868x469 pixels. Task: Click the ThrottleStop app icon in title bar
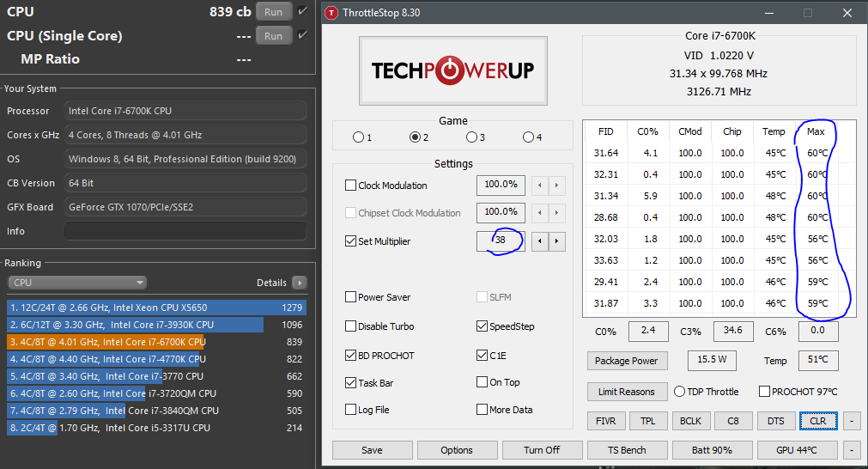[331, 13]
